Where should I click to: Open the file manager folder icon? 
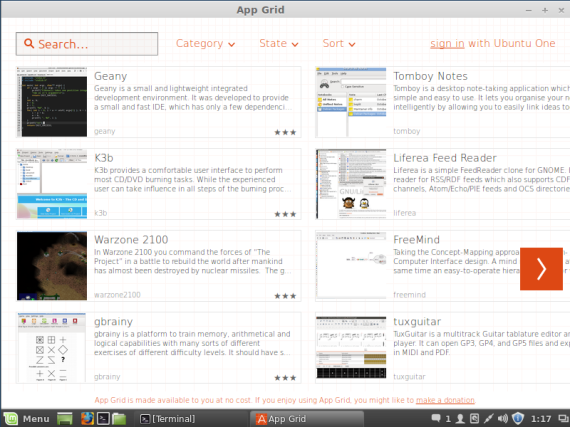[119, 419]
